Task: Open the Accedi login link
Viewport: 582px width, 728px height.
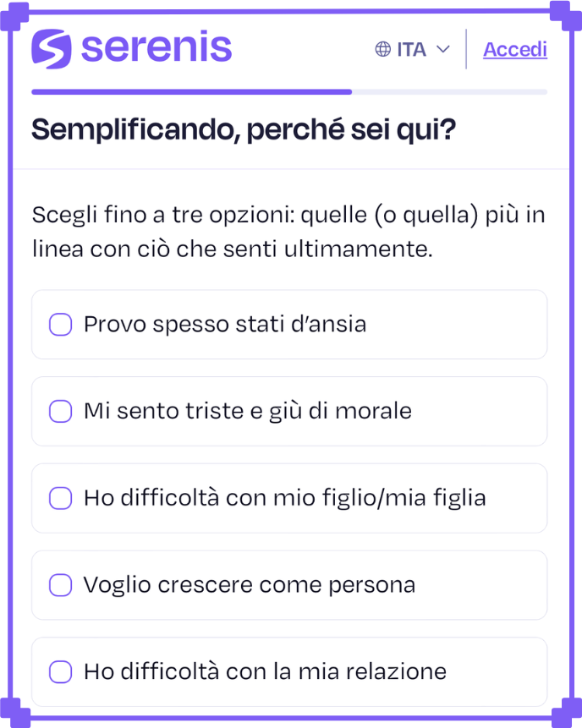Action: tap(514, 49)
